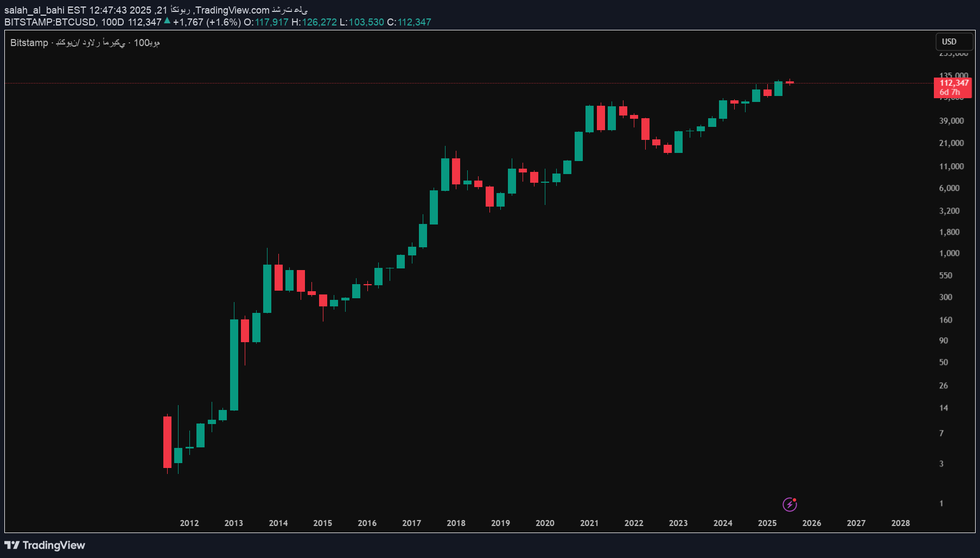Viewport: 980px width, 558px height.
Task: Click the salah_al_bahi username watermark
Action: click(x=35, y=9)
